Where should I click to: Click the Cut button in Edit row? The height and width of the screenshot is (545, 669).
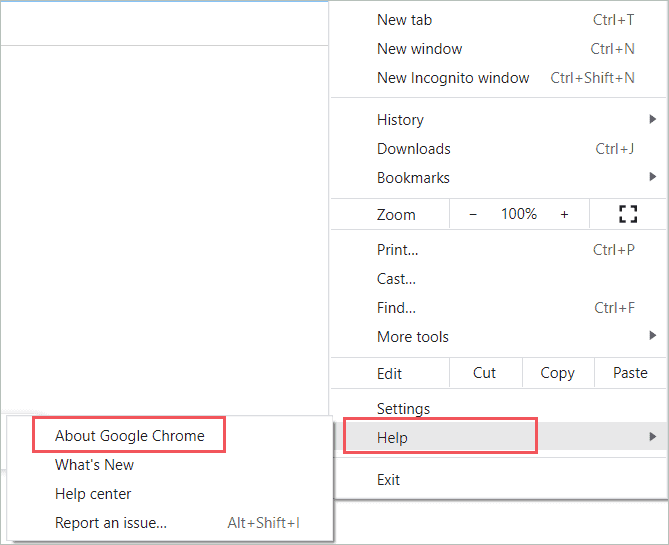(x=485, y=373)
